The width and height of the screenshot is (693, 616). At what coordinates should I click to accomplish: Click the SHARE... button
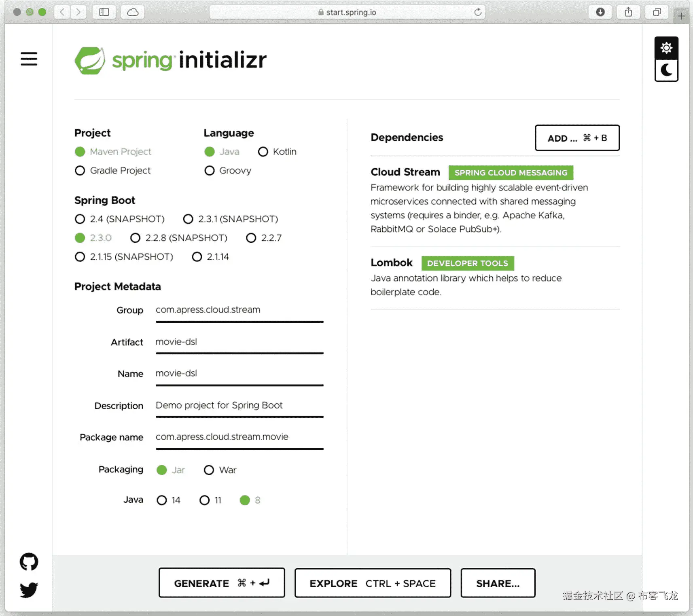pyautogui.click(x=498, y=583)
